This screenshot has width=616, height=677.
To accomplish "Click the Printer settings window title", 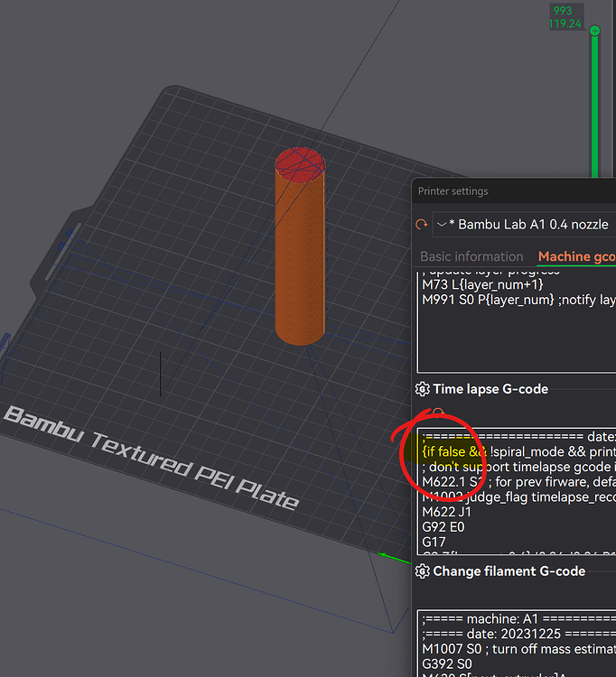I will [x=453, y=191].
